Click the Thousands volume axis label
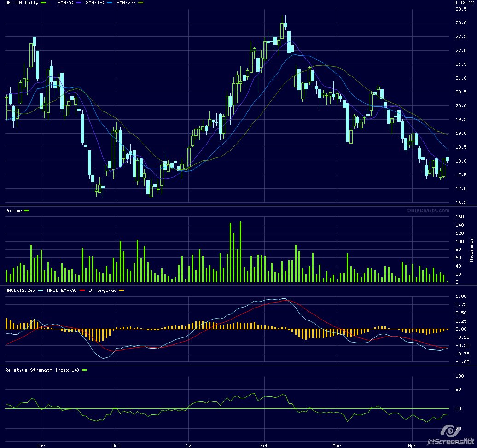Image resolution: width=477 pixels, height=448 pixels. point(471,250)
